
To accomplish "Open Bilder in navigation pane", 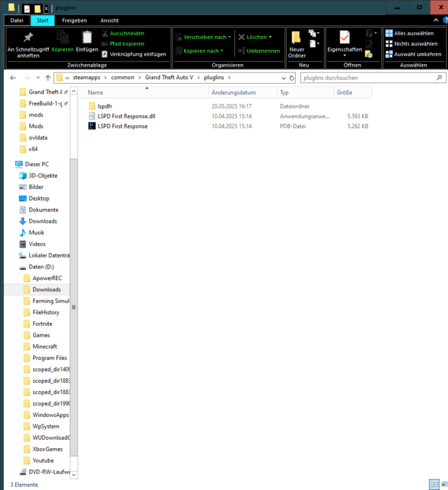I will point(36,188).
